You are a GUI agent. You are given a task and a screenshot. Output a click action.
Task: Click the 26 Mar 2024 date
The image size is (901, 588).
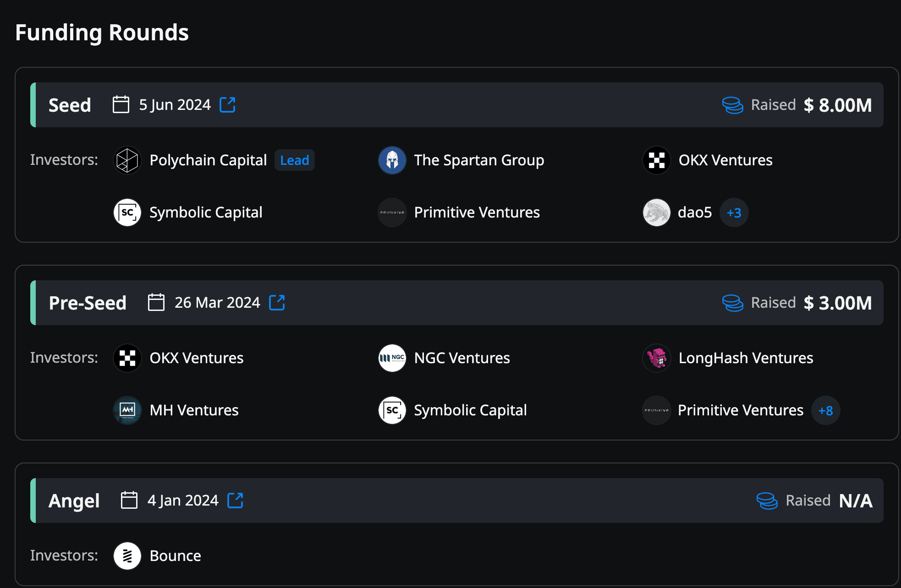tap(217, 303)
